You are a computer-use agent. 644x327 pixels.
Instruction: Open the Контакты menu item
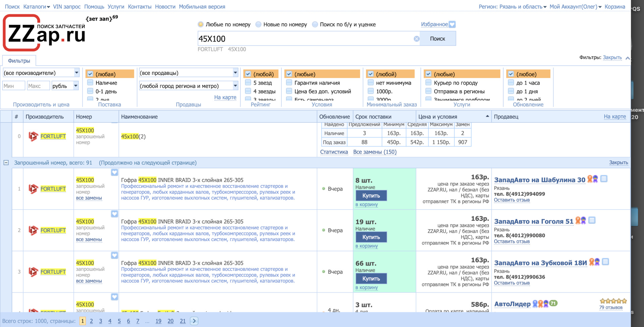point(140,7)
